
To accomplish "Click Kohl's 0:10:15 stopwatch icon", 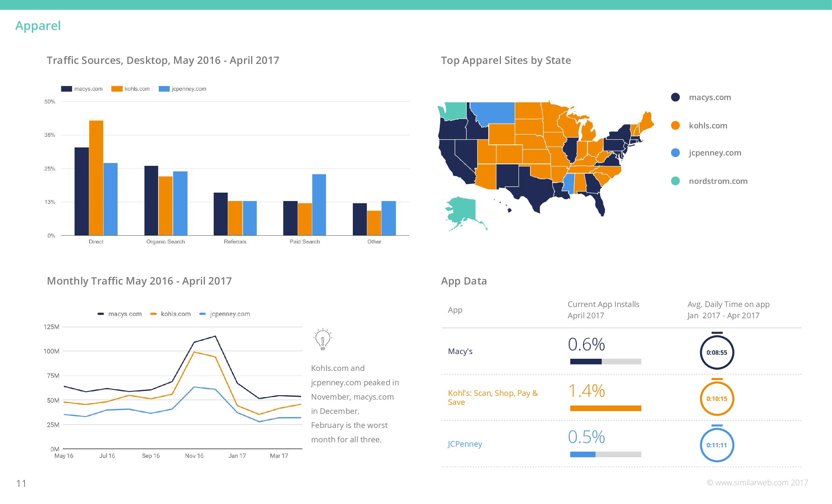I will (x=717, y=398).
